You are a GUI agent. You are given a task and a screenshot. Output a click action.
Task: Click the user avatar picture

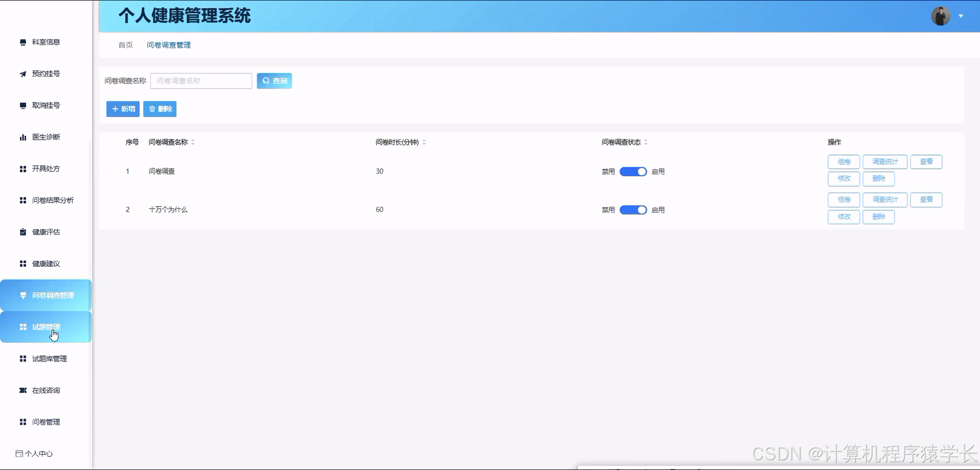tap(941, 16)
